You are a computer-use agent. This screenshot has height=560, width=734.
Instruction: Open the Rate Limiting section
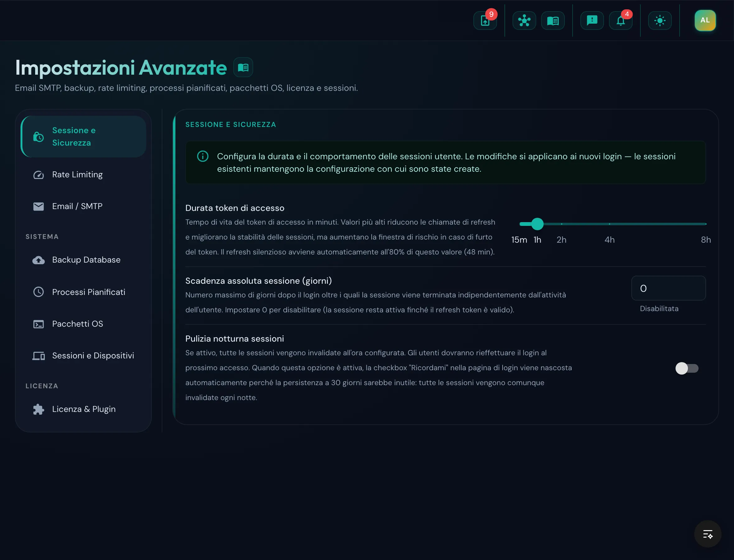pos(83,175)
